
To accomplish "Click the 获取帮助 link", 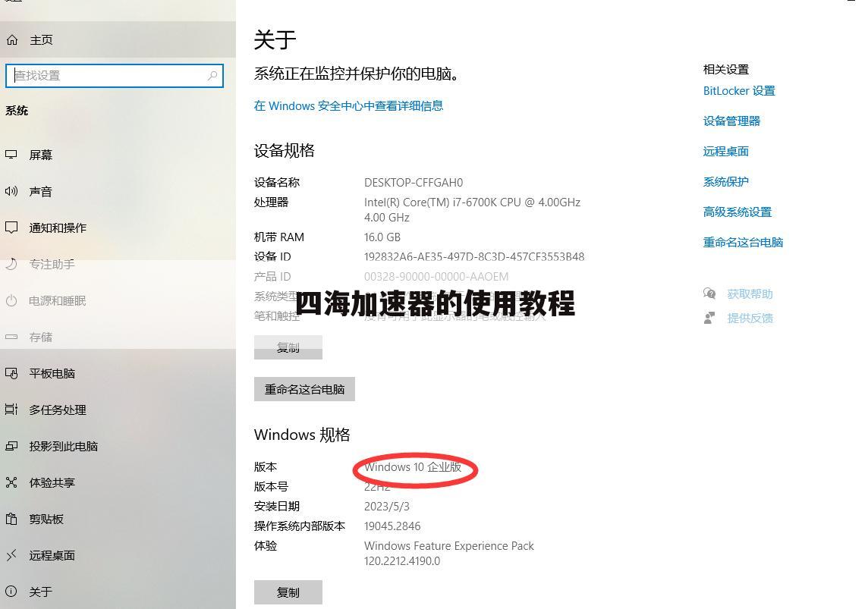I will (x=750, y=294).
